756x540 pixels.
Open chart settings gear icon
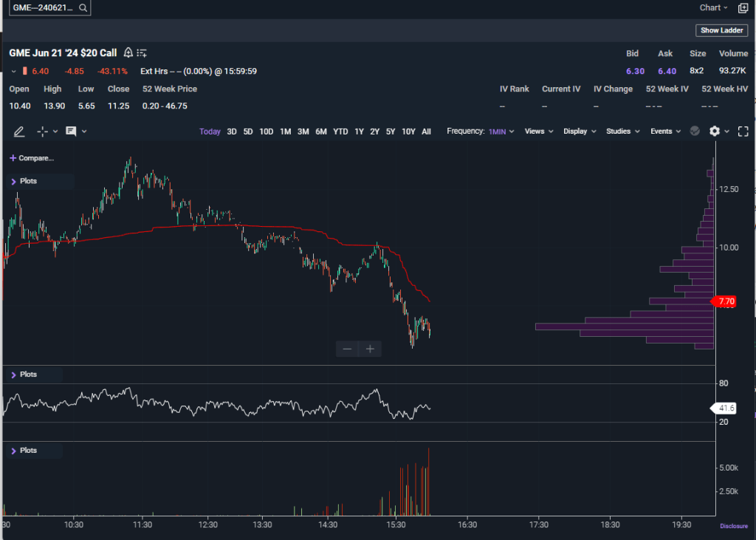pos(714,131)
